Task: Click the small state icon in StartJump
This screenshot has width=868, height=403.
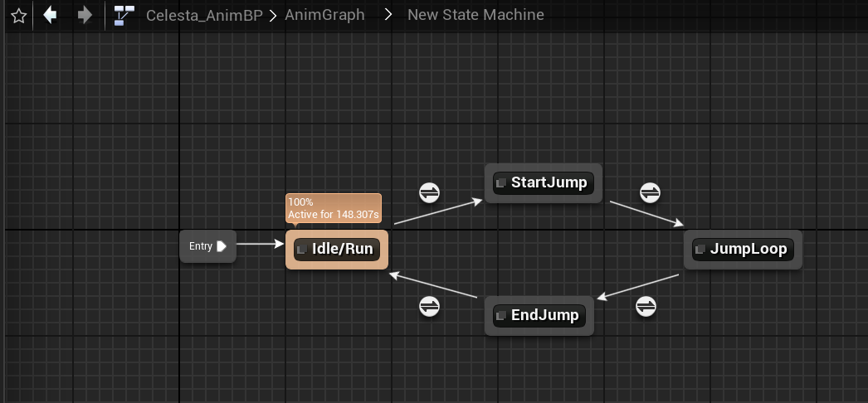Action: click(x=501, y=183)
